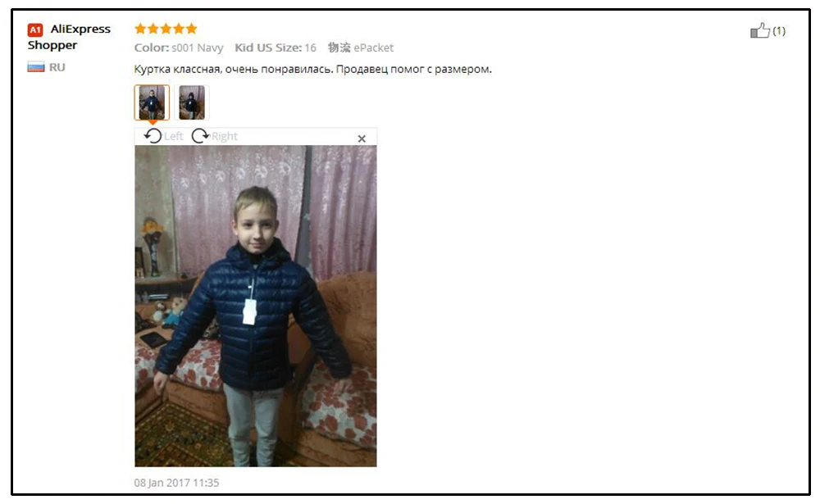Click the first orange rating star

(x=140, y=28)
